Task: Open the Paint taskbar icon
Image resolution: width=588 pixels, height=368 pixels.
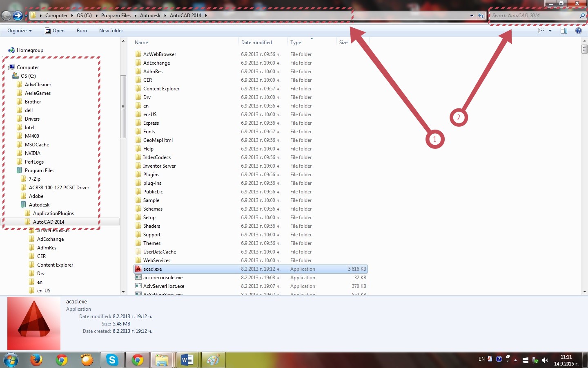Action: tap(213, 360)
